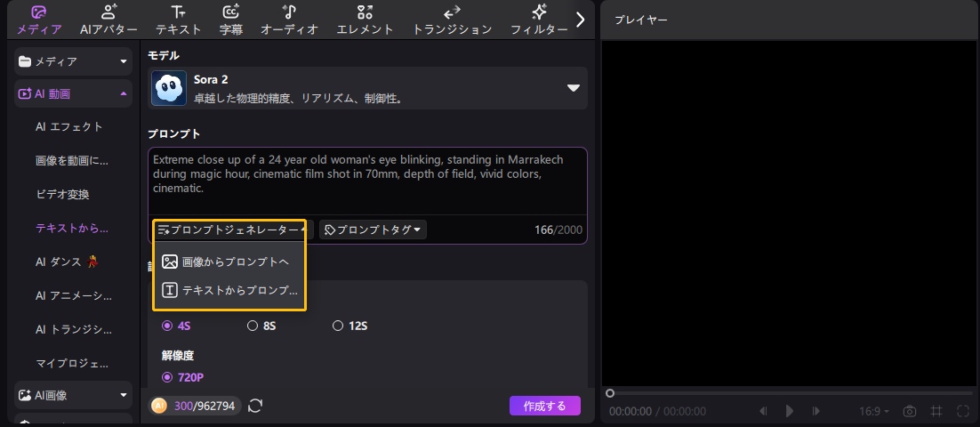Click the 300/962794 credits text

coord(205,406)
